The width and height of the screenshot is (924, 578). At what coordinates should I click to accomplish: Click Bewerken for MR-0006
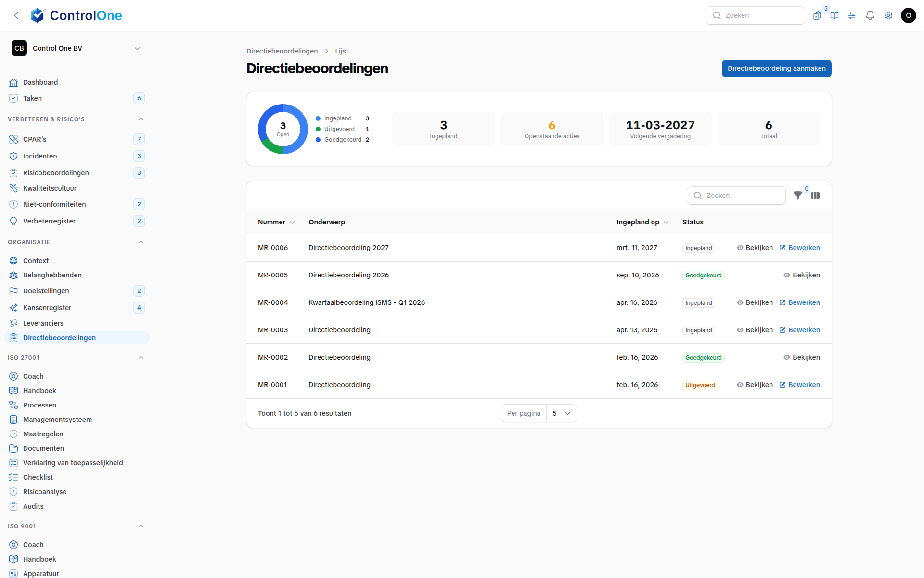tap(799, 248)
